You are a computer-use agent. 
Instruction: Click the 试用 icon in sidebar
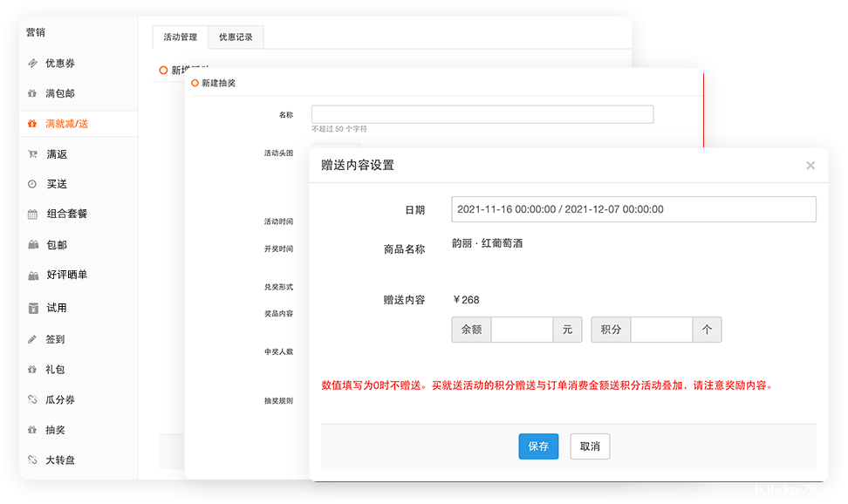point(33,308)
